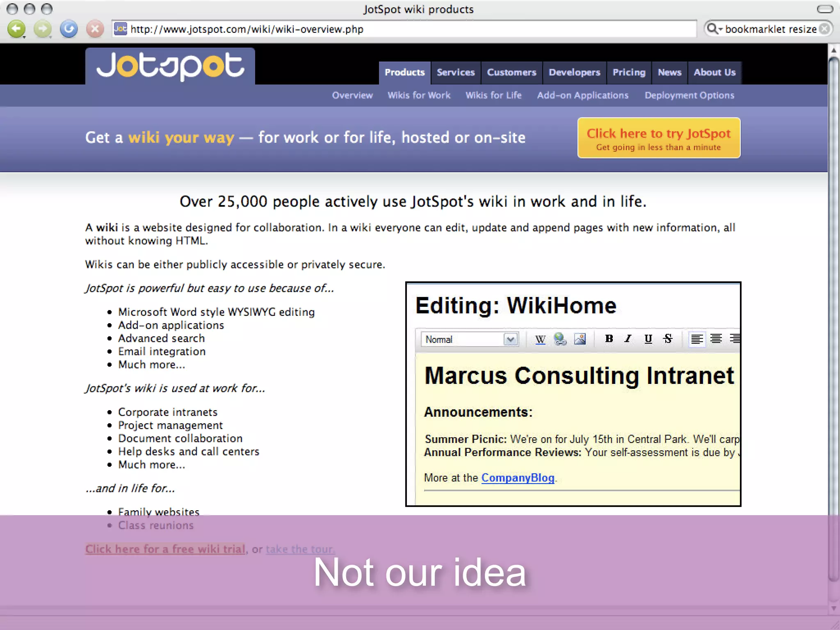Click the Bold B editor icon
This screenshot has height=630, width=840.
[609, 339]
